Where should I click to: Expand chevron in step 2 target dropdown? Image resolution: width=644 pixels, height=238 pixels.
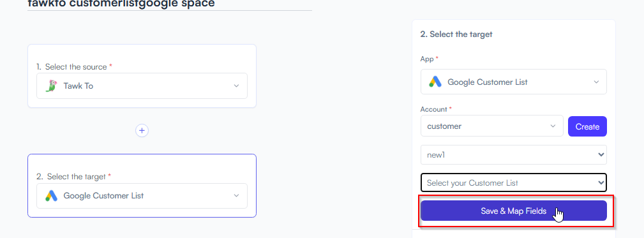[236, 196]
